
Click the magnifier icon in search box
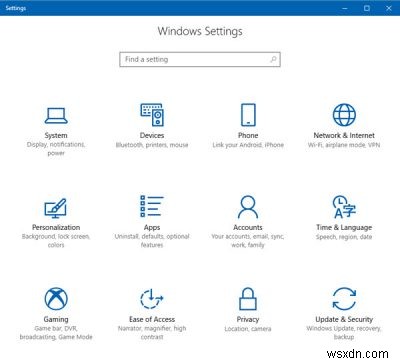pyautogui.click(x=273, y=59)
